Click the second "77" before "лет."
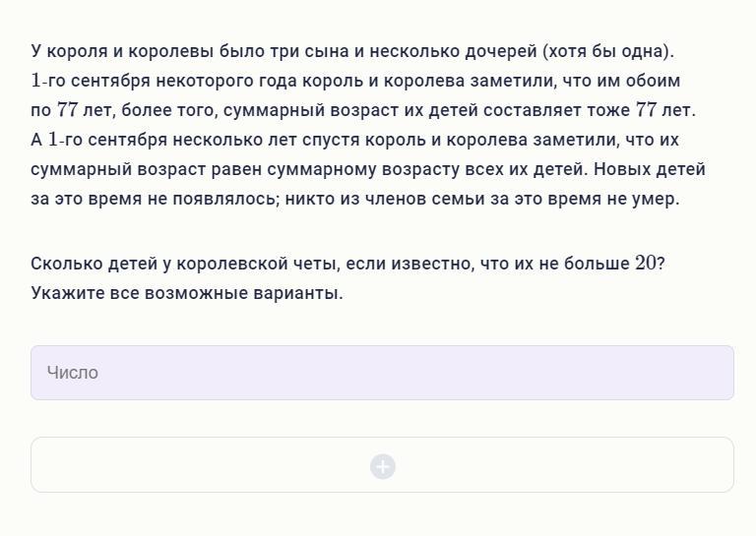 646,110
